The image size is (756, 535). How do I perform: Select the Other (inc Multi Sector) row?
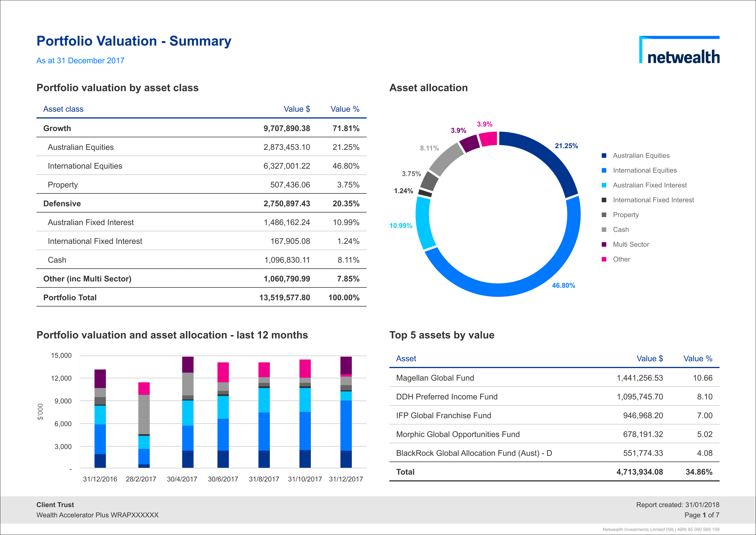tap(202, 279)
